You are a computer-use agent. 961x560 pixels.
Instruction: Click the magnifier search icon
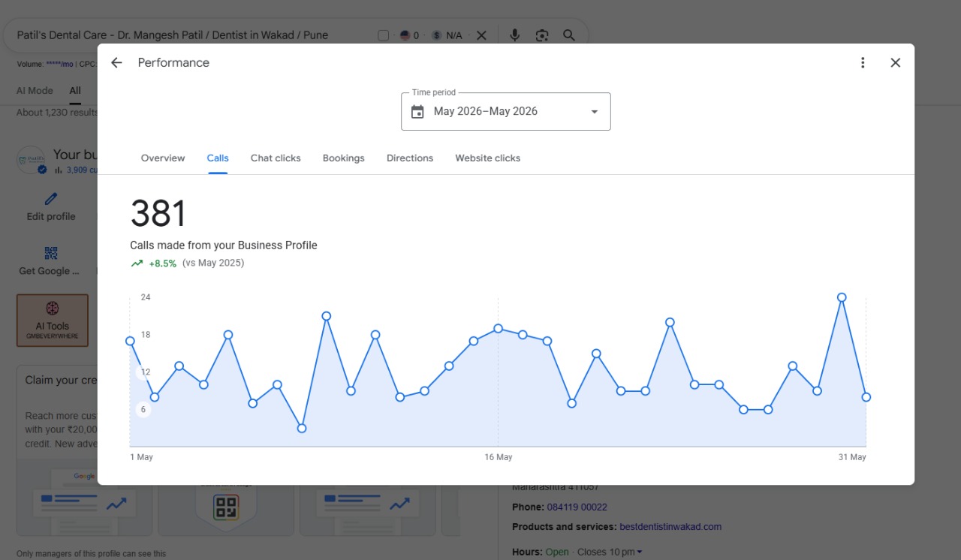569,35
